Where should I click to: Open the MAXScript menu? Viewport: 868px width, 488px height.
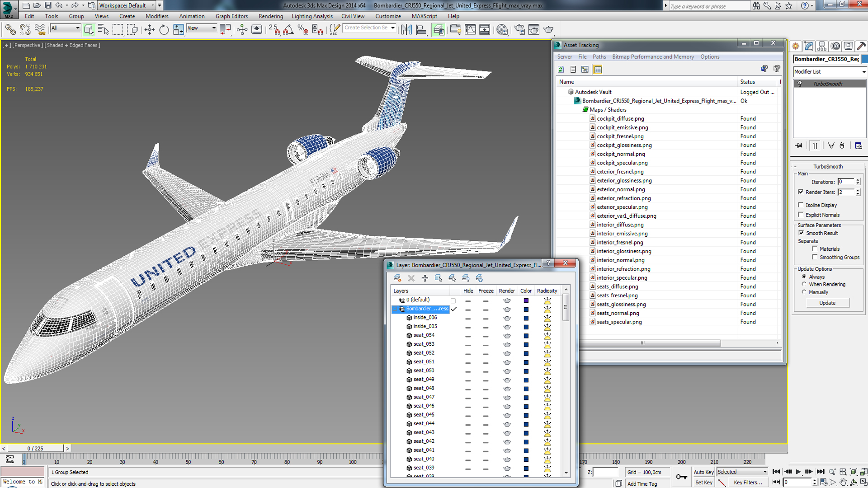point(424,16)
